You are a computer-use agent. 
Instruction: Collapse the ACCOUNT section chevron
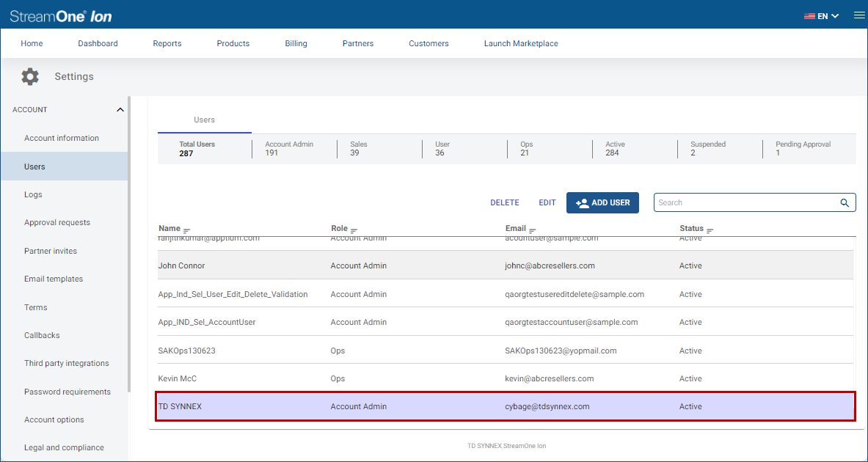[x=120, y=109]
